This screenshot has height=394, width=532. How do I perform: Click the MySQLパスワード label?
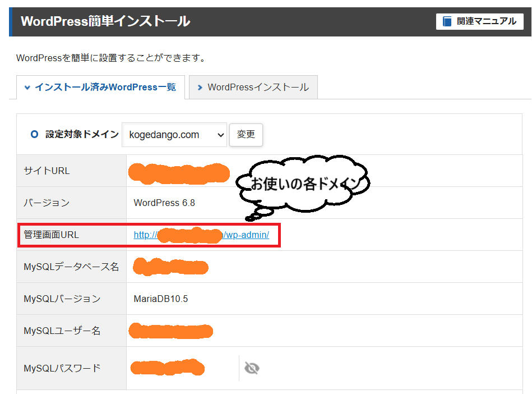coord(62,368)
